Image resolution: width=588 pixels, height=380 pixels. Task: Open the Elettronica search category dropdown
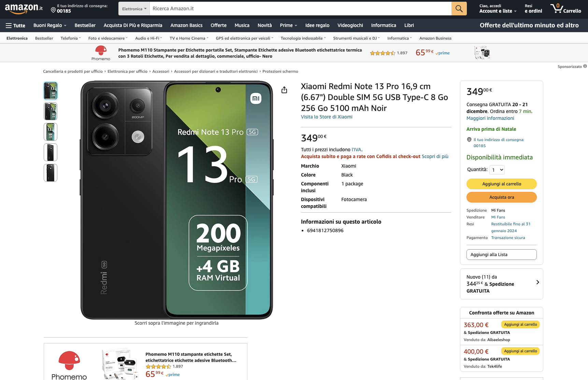coord(134,9)
